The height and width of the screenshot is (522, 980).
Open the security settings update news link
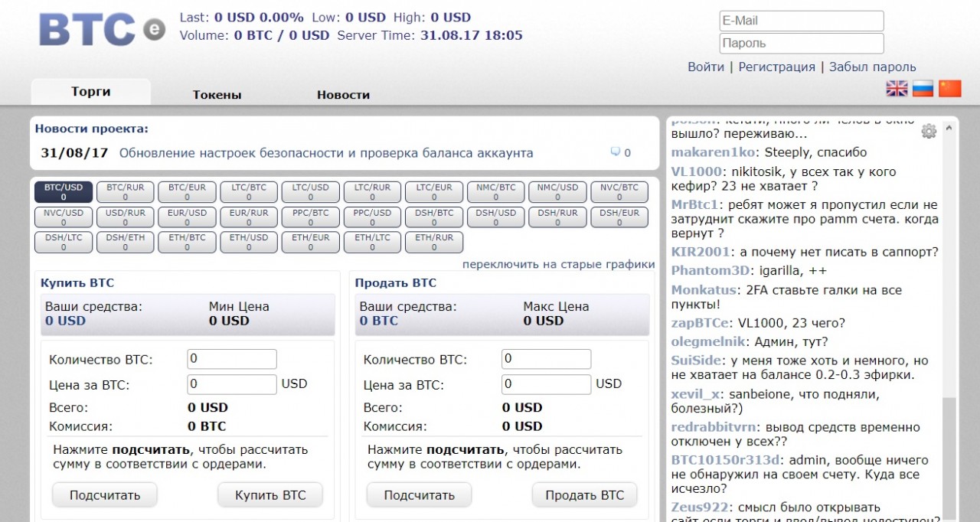coord(326,153)
